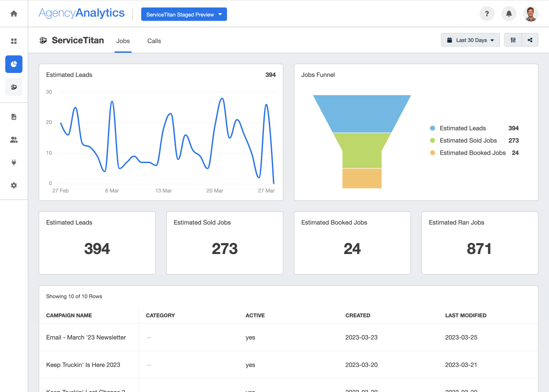
Task: Click the blue top segment of the funnel
Action: coord(362,113)
